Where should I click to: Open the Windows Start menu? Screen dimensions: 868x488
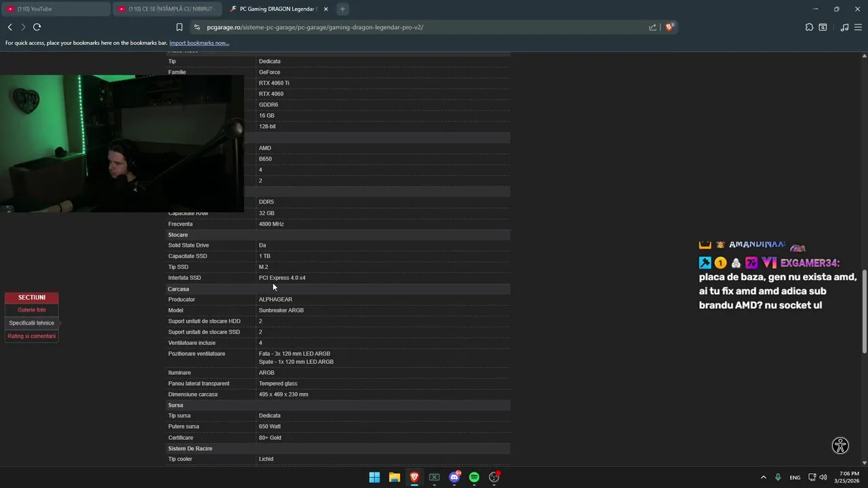pyautogui.click(x=374, y=477)
